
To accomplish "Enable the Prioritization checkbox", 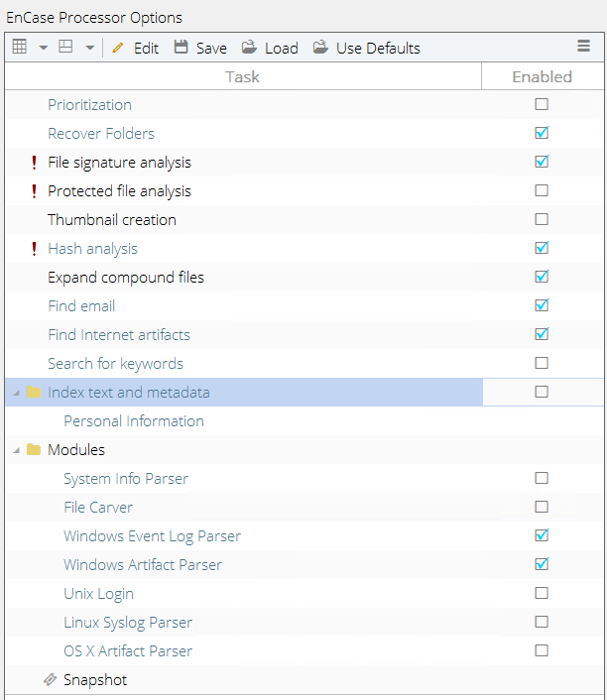I will click(542, 104).
